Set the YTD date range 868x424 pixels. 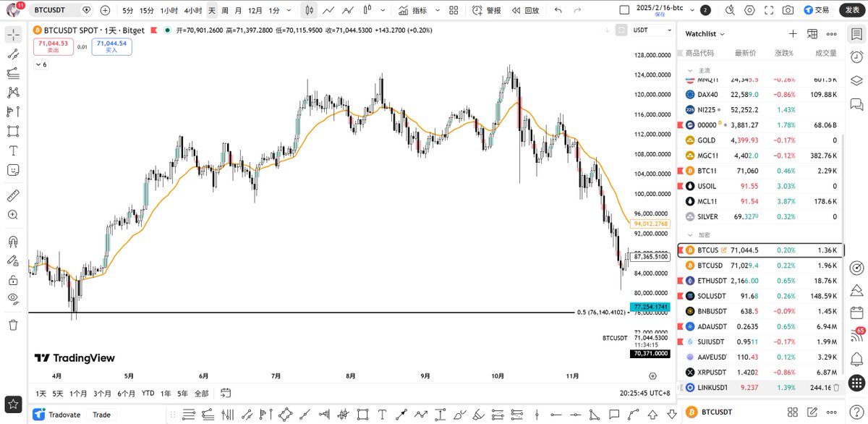coord(148,394)
